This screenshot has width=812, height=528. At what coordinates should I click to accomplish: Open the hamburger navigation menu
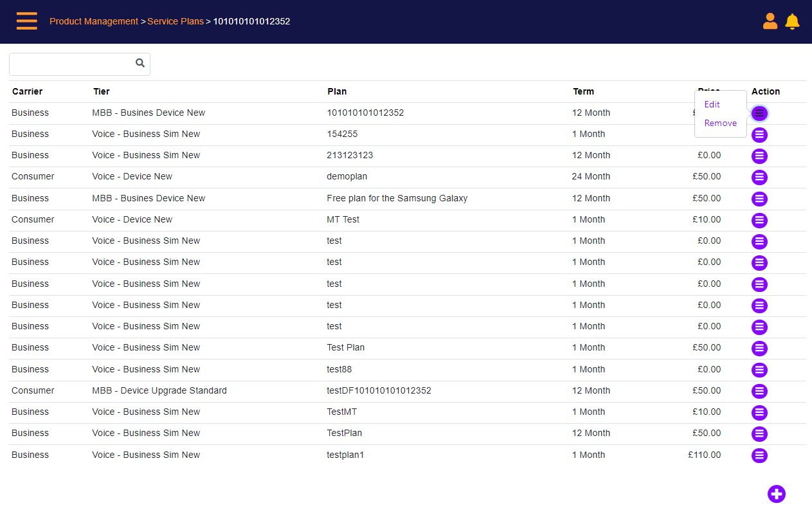pos(27,21)
